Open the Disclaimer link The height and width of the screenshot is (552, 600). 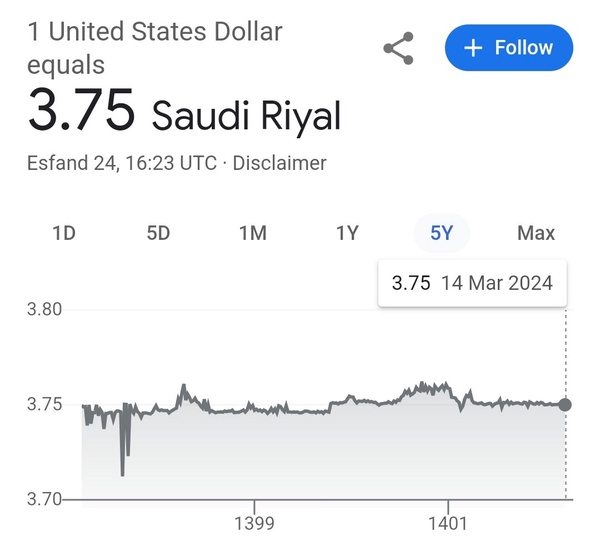279,163
